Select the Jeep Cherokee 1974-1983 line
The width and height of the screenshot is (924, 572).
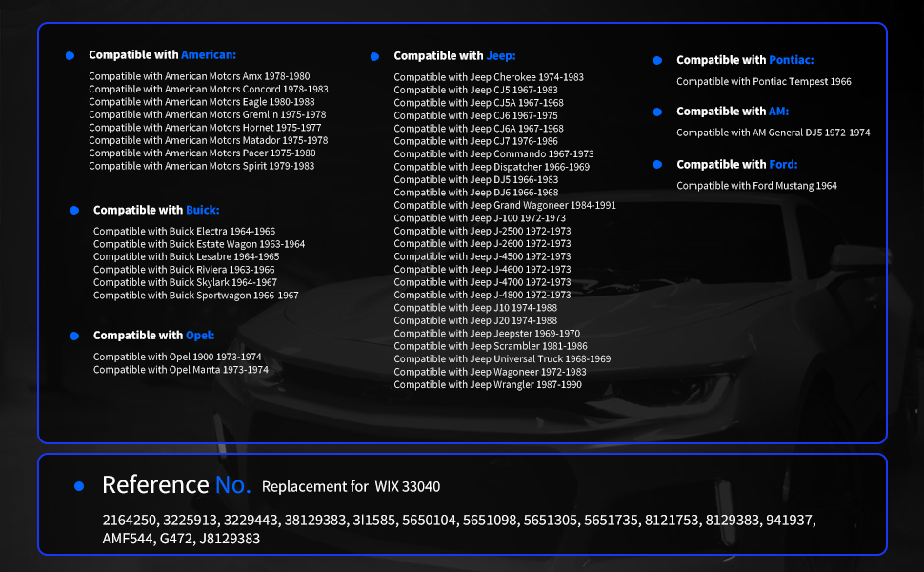coord(489,77)
